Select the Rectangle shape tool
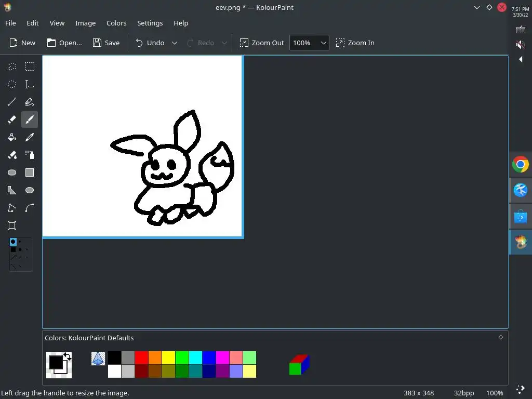This screenshot has width=532, height=399. tap(30, 172)
